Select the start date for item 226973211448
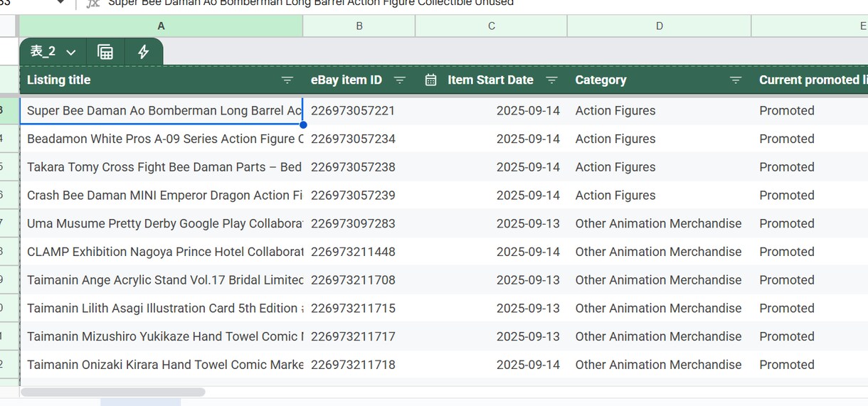The image size is (868, 406). coord(492,252)
